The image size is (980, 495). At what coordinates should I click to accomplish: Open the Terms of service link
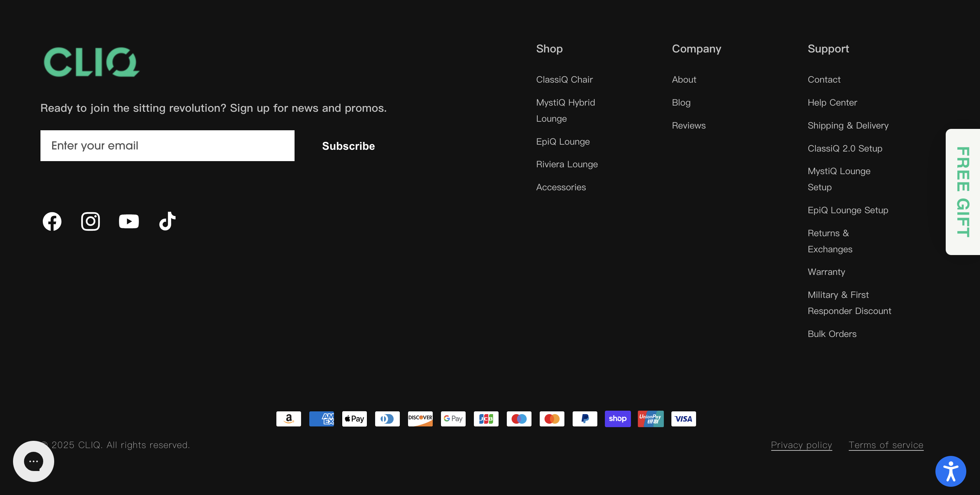[886, 445]
